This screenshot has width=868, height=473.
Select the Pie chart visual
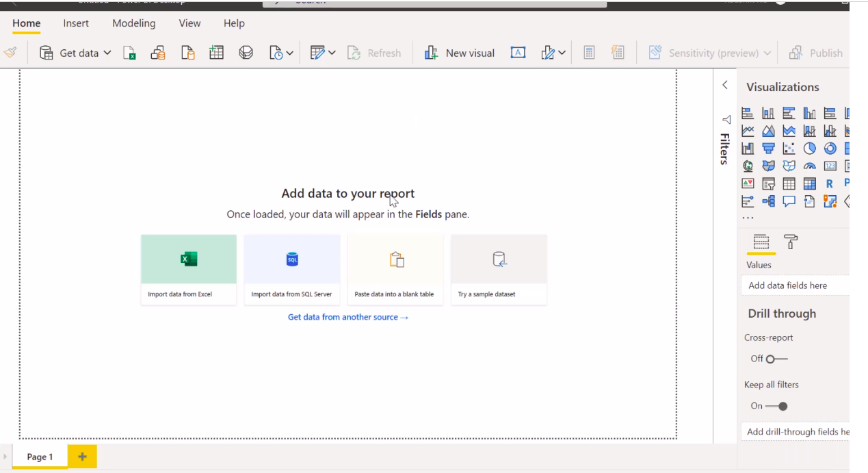pyautogui.click(x=809, y=148)
